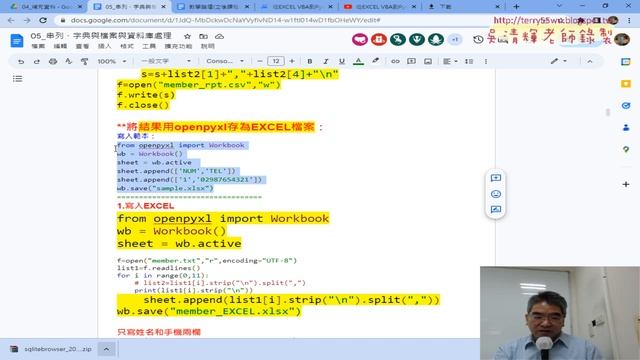
Task: Click the browser address bar URL
Action: click(x=225, y=20)
